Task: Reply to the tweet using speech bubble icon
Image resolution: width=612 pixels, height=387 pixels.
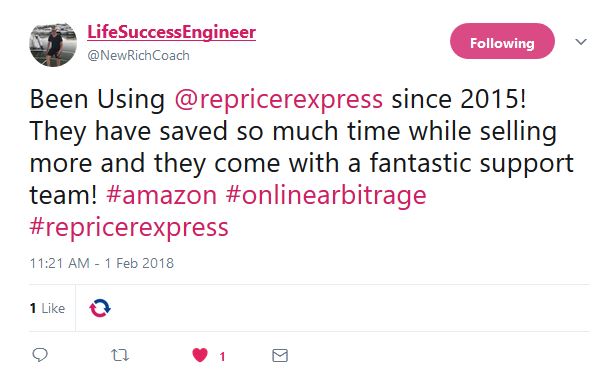Action: tap(40, 355)
